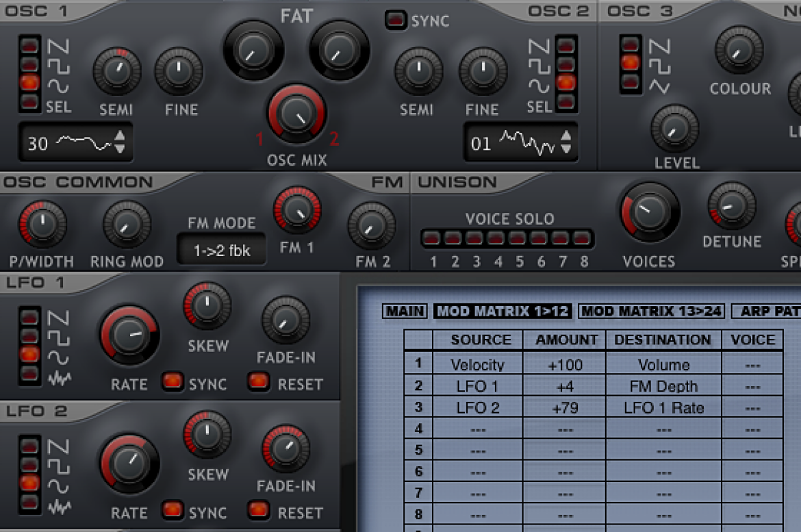Toggle LFO 2 RESET button
This screenshot has width=801, height=532.
click(259, 510)
